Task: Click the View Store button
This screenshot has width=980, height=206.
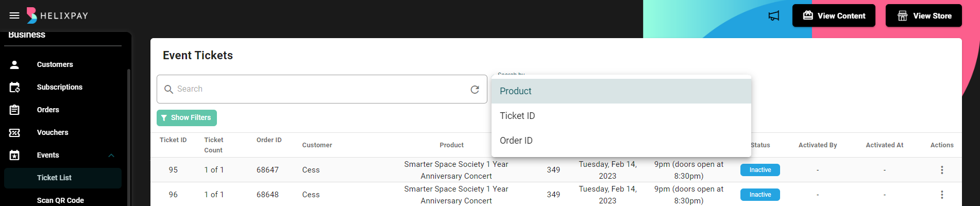Action: 923,15
